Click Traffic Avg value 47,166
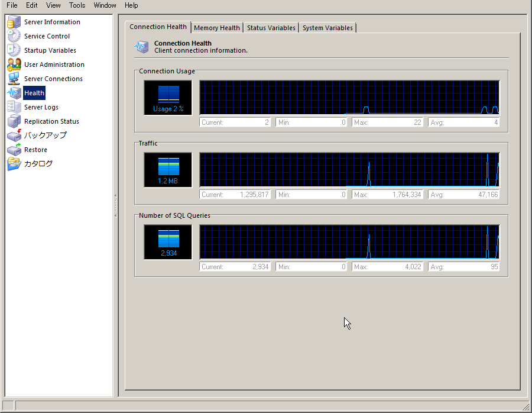The width and height of the screenshot is (532, 413). (464, 195)
